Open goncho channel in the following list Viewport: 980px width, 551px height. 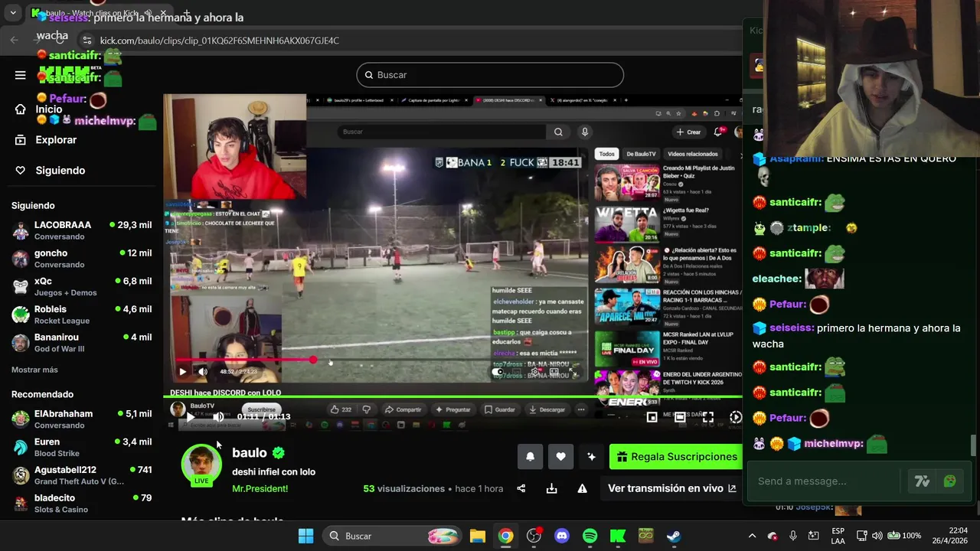pyautogui.click(x=81, y=258)
